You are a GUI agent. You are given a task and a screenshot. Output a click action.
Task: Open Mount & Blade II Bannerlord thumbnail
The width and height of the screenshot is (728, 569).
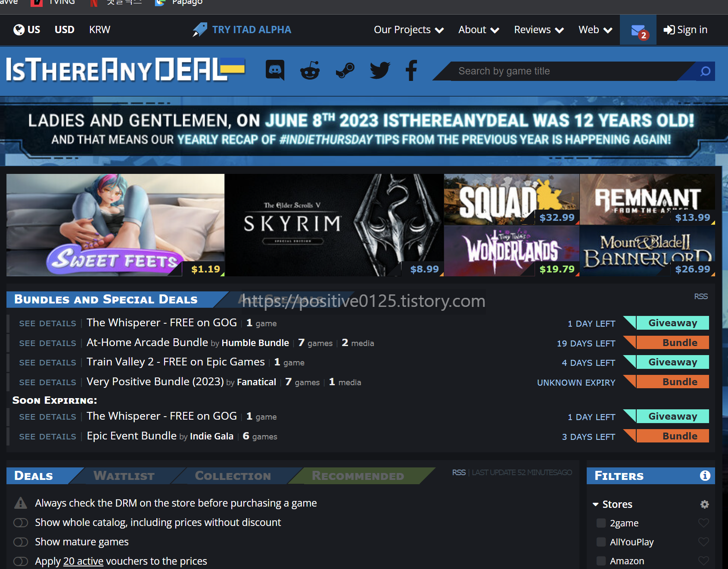(x=647, y=251)
